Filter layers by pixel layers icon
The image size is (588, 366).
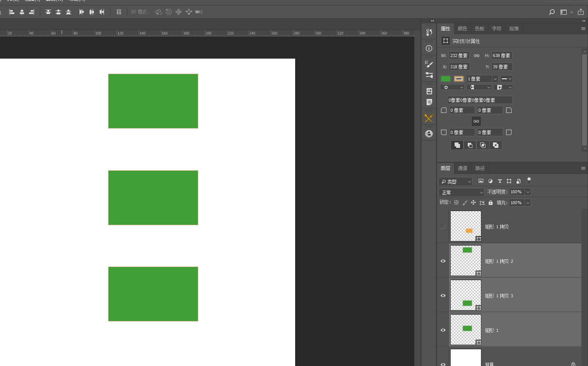[481, 181]
